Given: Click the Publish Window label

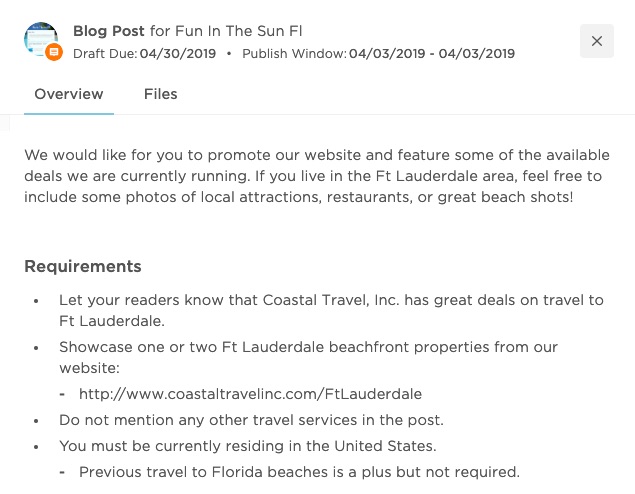Looking at the screenshot, I should point(294,53).
